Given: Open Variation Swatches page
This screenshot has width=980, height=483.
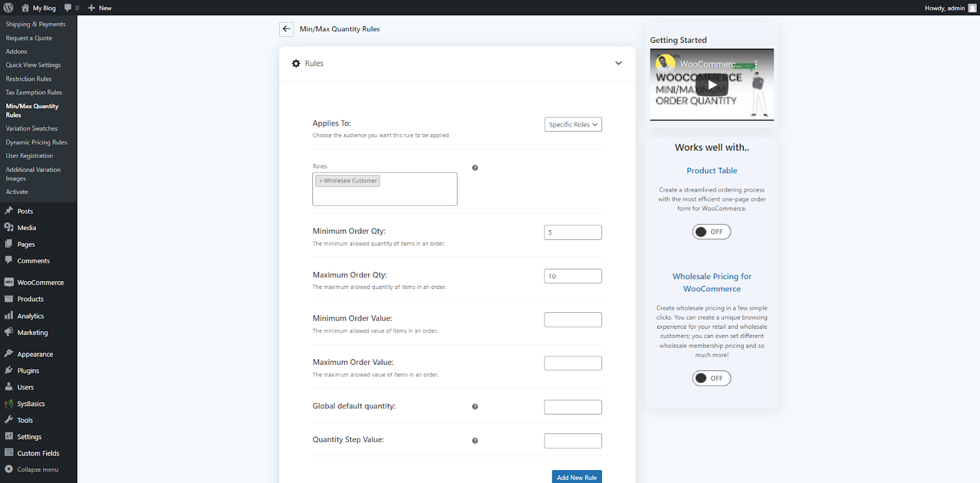Looking at the screenshot, I should pos(32,129).
